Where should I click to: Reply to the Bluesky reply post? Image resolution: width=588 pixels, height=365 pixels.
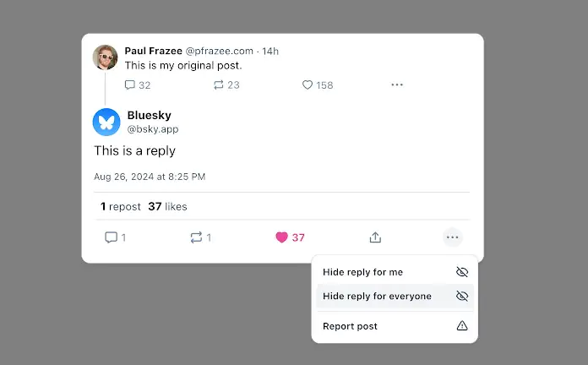click(111, 237)
